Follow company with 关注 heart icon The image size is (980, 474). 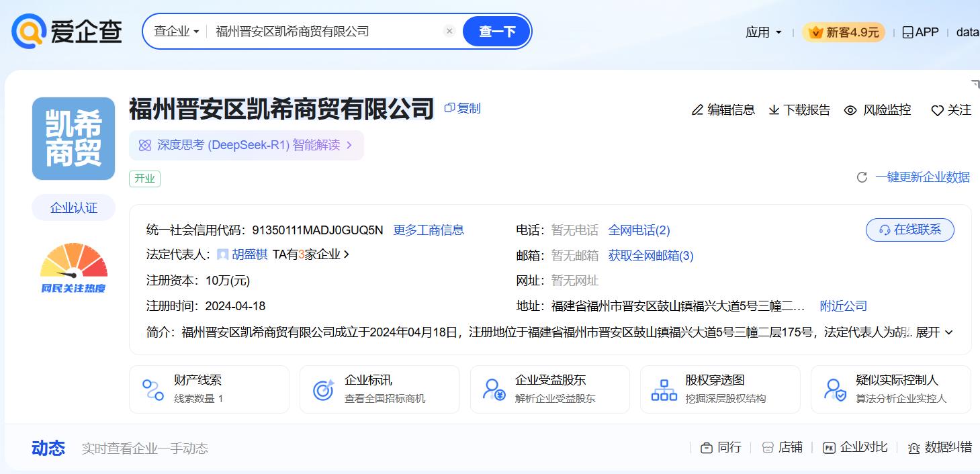tap(951, 110)
